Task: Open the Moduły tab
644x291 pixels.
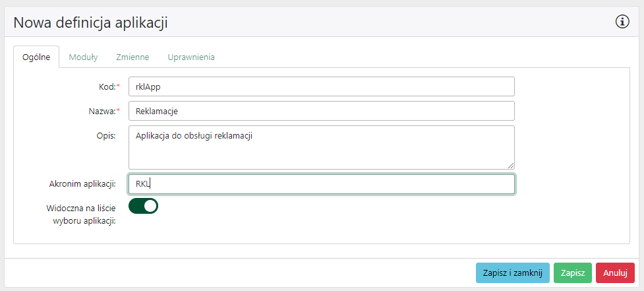Action: coord(84,57)
